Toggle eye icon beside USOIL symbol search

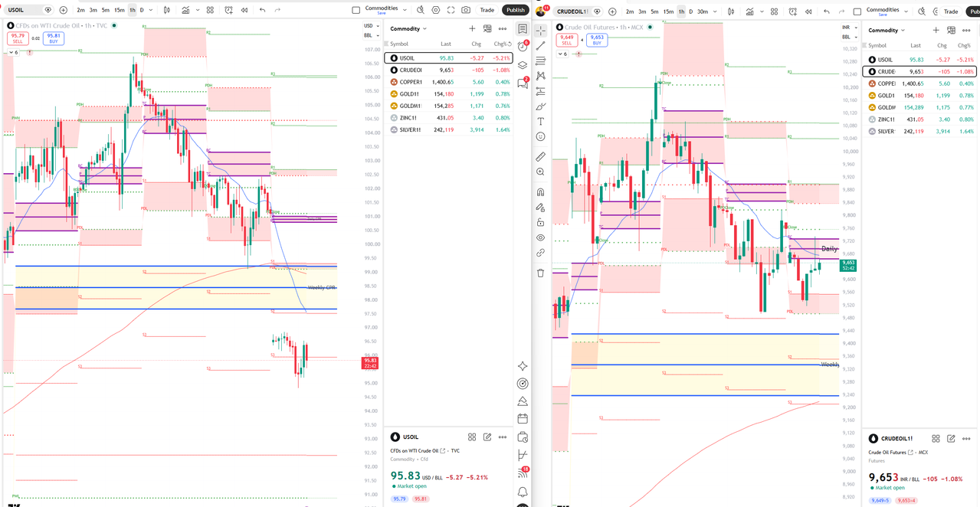coord(48,10)
